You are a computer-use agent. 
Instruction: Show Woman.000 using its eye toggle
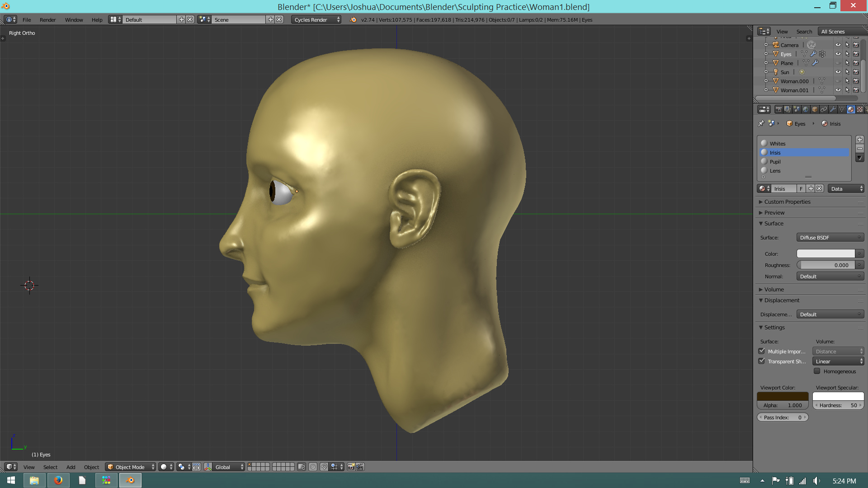(838, 81)
